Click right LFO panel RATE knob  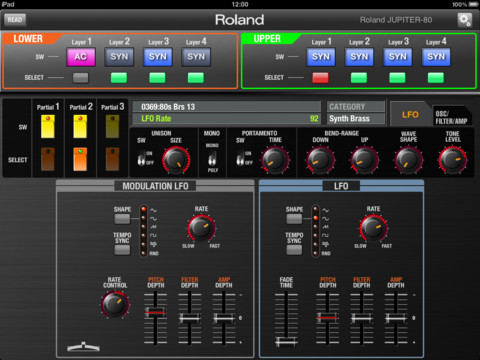tap(373, 229)
